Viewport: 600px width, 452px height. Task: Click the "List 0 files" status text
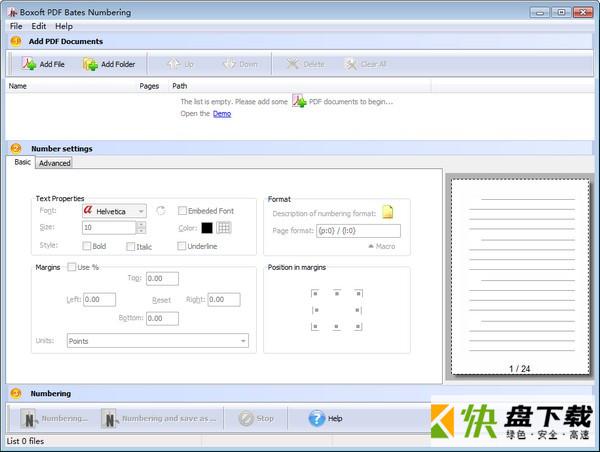pos(25,441)
